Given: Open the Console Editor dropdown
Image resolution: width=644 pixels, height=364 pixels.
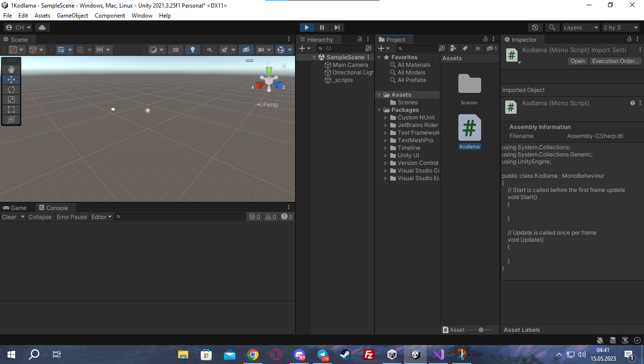Looking at the screenshot, I should coord(101,217).
